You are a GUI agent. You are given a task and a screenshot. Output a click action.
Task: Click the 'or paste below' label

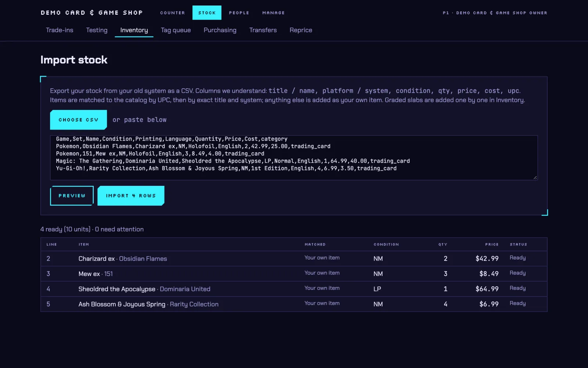pyautogui.click(x=140, y=120)
